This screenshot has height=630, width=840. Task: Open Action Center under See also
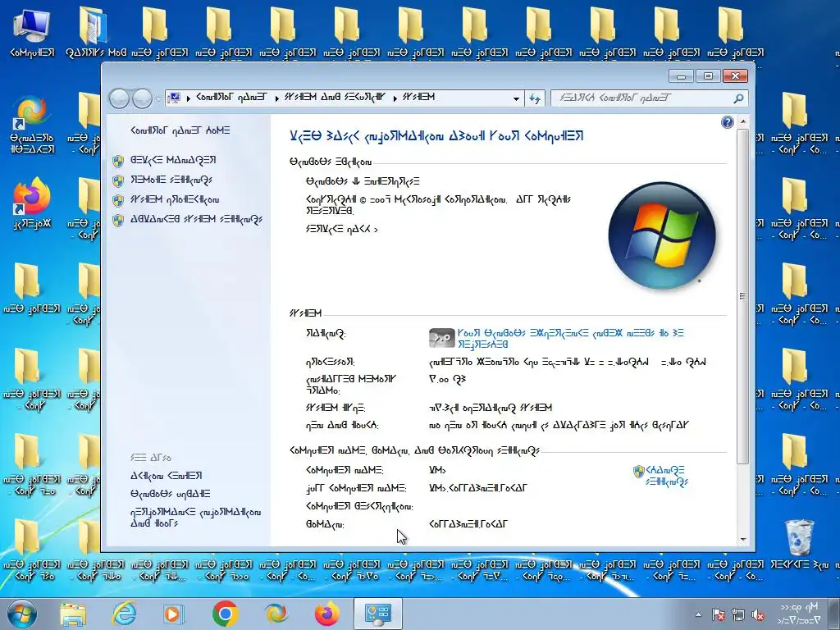(x=166, y=476)
